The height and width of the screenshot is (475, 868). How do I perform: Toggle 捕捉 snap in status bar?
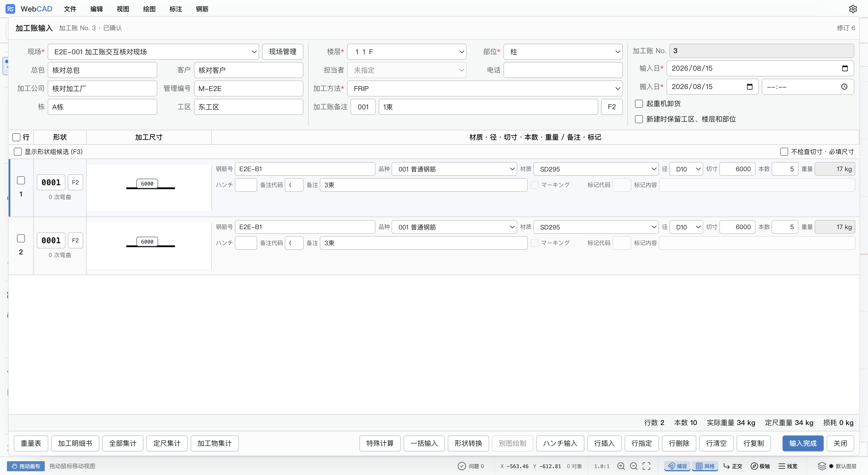677,466
